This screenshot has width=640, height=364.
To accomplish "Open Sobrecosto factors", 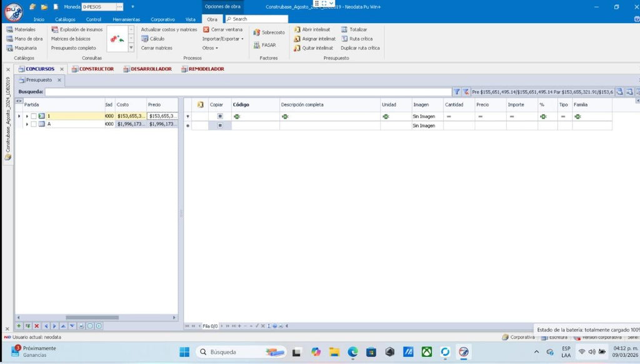I will click(x=269, y=32).
